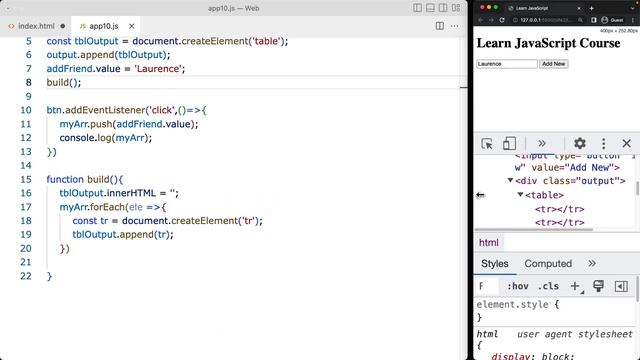Open browser tab search chevron

pyautogui.click(x=632, y=8)
